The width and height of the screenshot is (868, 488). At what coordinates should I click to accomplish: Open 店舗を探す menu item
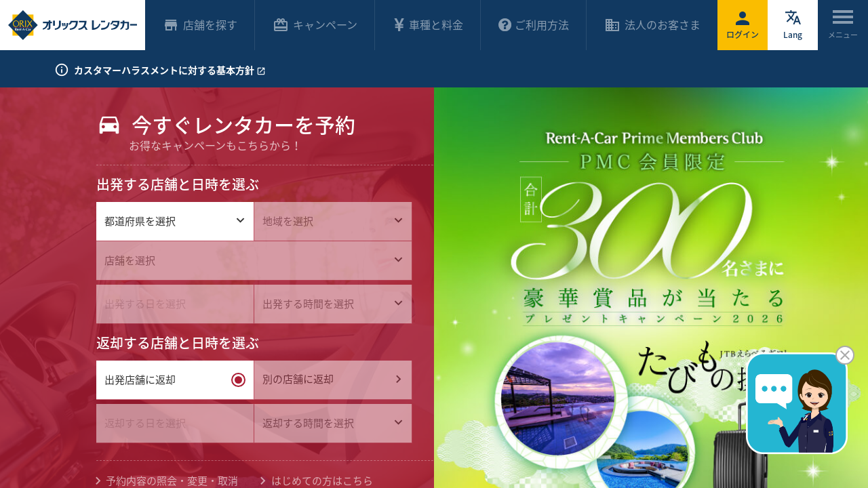click(201, 25)
